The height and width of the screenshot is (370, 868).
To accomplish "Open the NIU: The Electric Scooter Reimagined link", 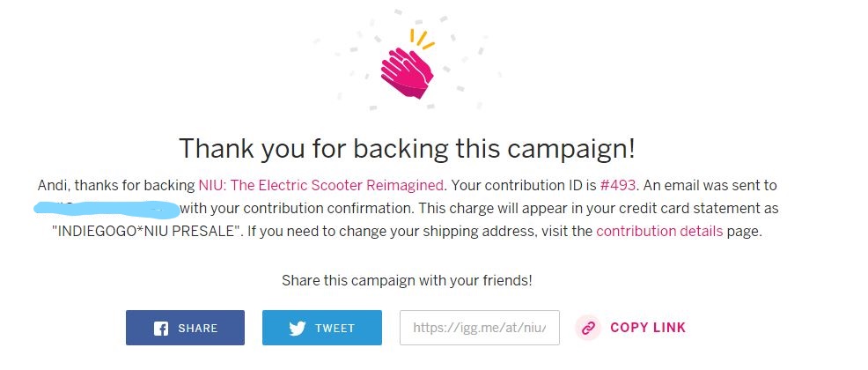I will 321,185.
